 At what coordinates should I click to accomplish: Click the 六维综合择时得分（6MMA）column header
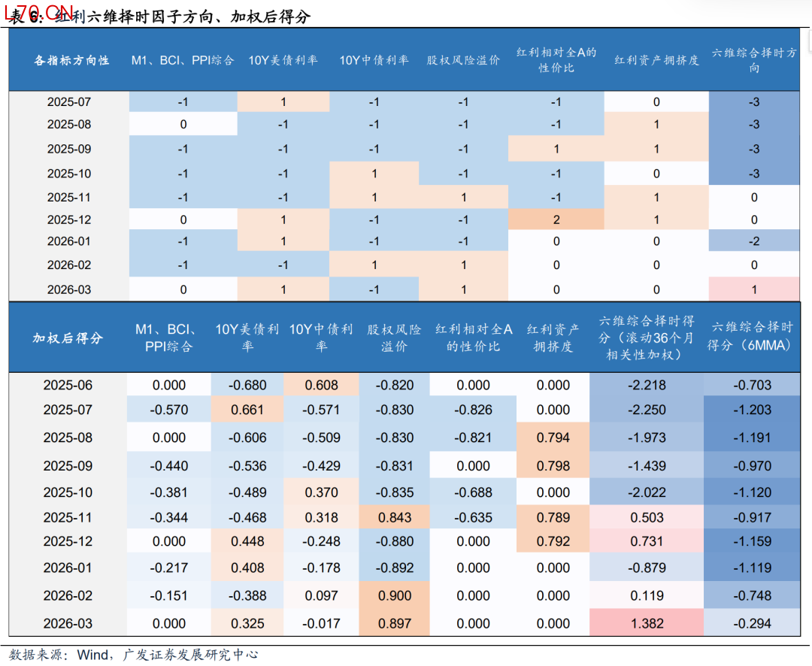[750, 337]
